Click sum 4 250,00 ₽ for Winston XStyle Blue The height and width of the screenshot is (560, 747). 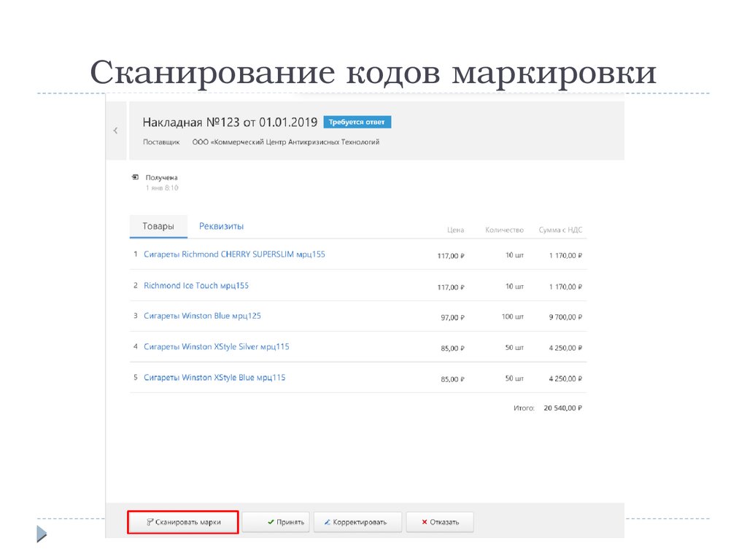coord(565,379)
